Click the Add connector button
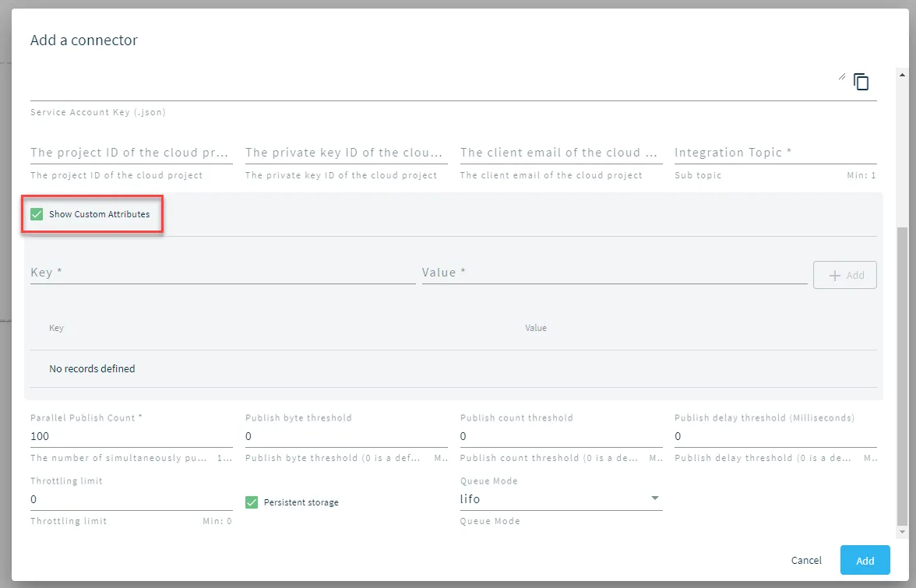This screenshot has width=916, height=588. click(865, 560)
